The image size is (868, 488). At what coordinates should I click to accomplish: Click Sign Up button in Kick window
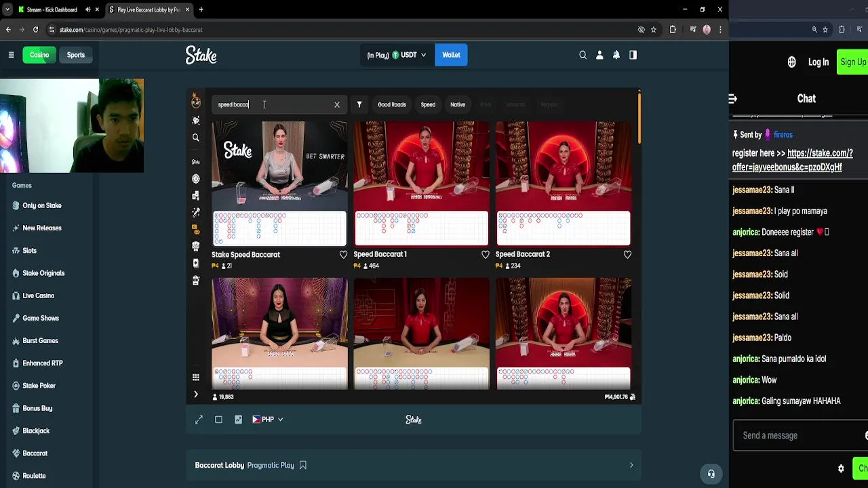[x=852, y=62]
